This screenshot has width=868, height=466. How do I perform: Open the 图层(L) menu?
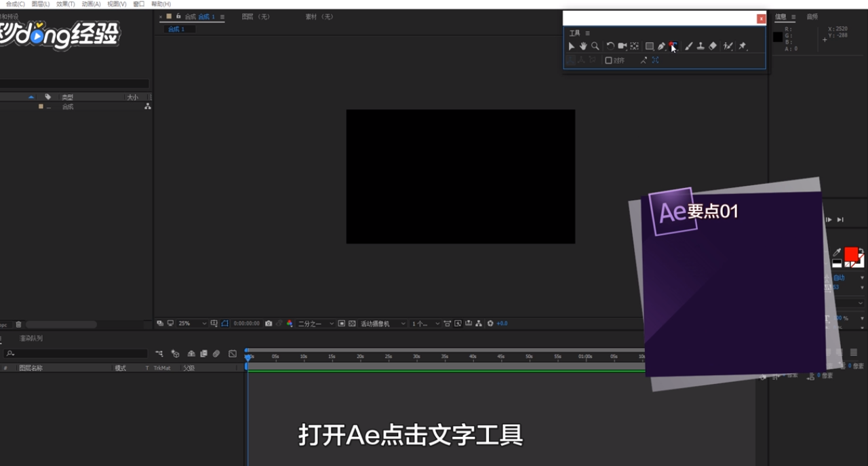coord(40,4)
